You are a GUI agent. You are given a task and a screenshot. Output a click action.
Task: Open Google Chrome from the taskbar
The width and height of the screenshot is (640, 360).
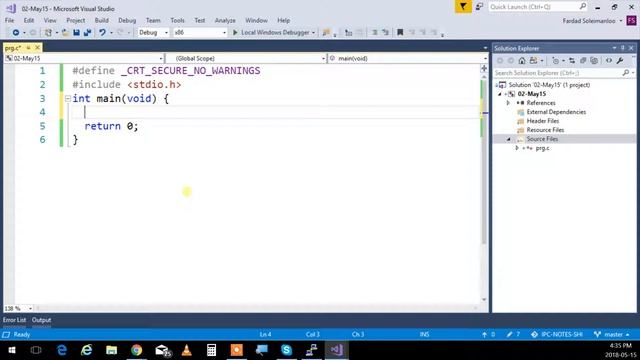tap(137, 350)
